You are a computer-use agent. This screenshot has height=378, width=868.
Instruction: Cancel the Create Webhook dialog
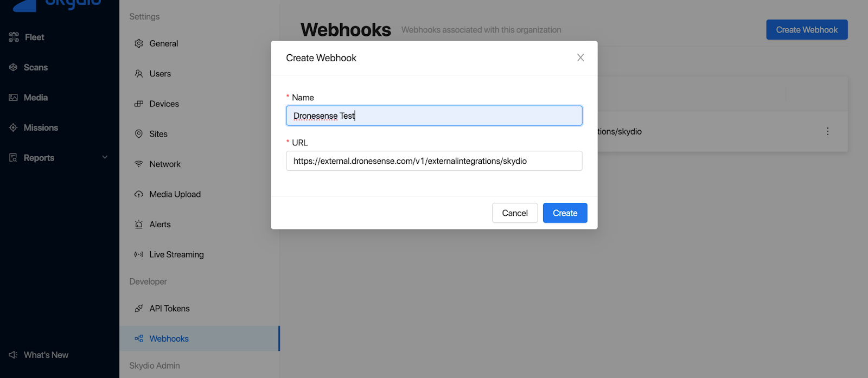point(515,213)
